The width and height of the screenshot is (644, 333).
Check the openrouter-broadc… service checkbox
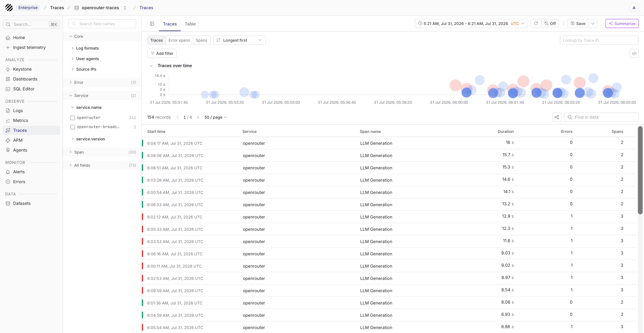pos(73,127)
